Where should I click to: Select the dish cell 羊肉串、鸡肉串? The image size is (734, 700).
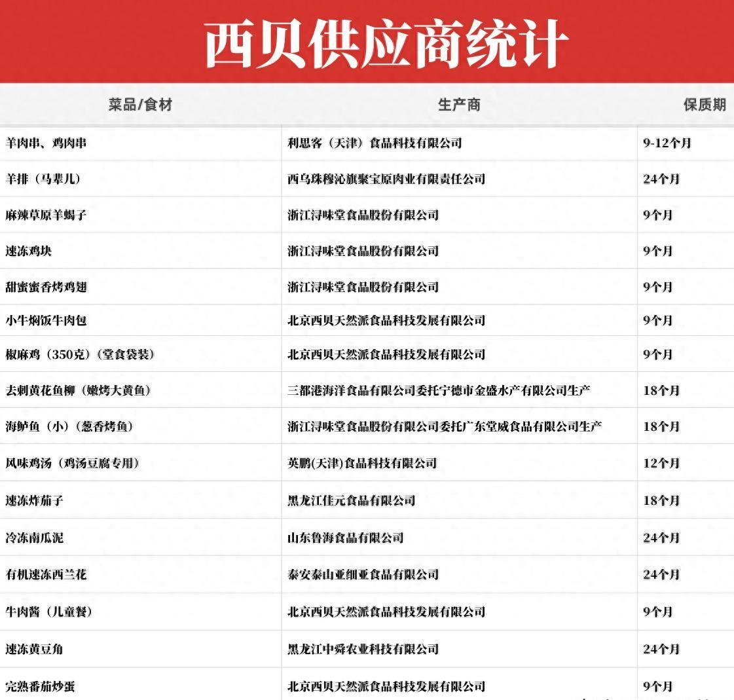pos(46,143)
